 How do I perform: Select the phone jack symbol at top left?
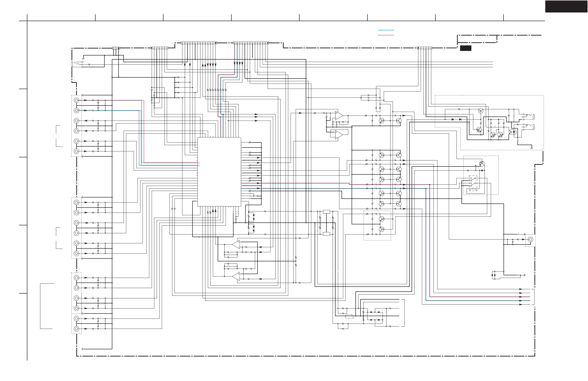click(x=77, y=64)
